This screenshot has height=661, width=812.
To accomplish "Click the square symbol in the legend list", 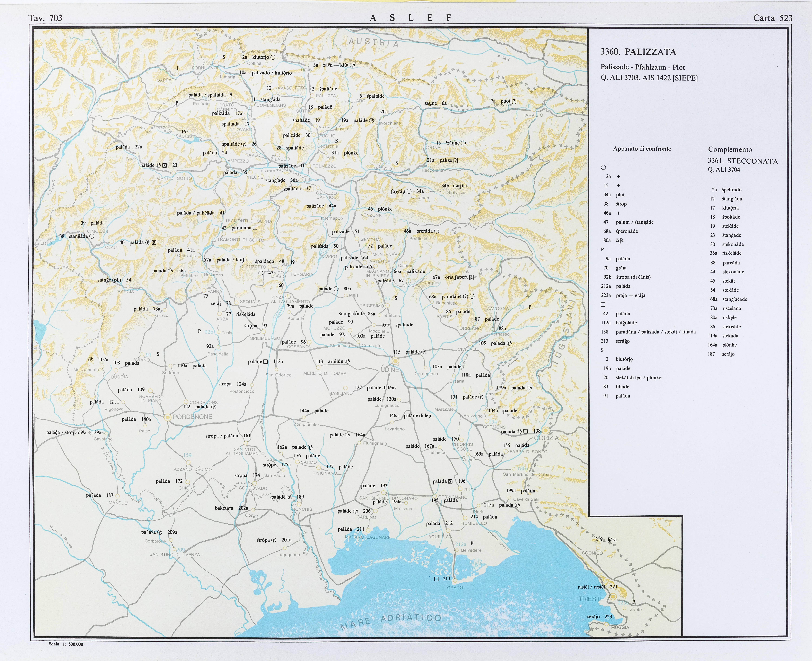I will click(x=603, y=305).
